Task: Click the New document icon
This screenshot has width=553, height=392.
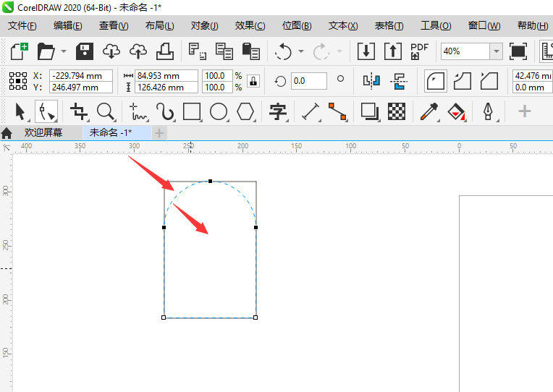Action: 19,51
